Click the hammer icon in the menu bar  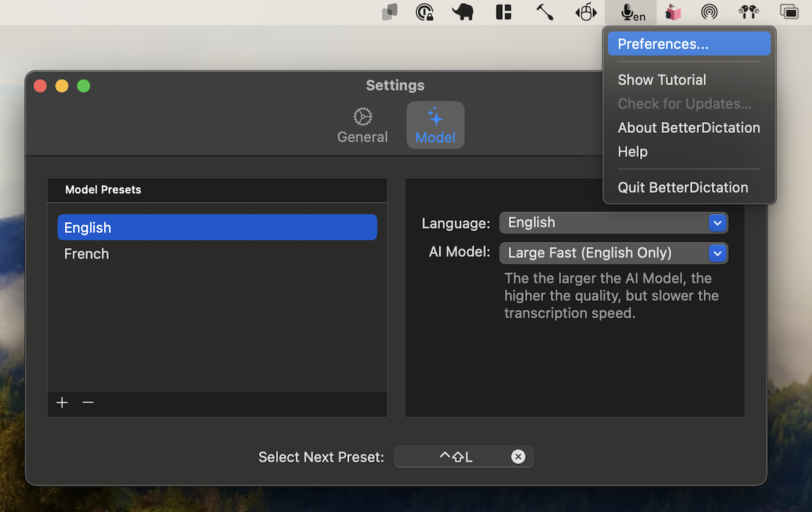pos(545,12)
